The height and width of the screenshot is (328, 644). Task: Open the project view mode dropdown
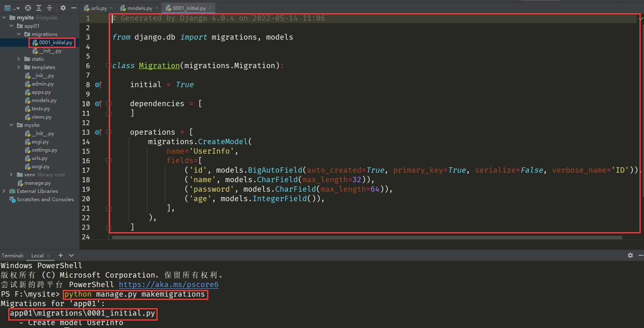tap(12, 8)
